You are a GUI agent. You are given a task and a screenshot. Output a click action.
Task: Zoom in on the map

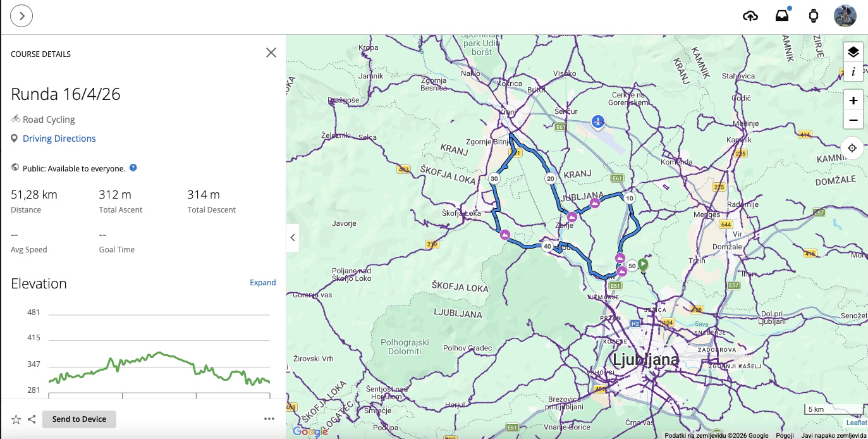tap(853, 101)
